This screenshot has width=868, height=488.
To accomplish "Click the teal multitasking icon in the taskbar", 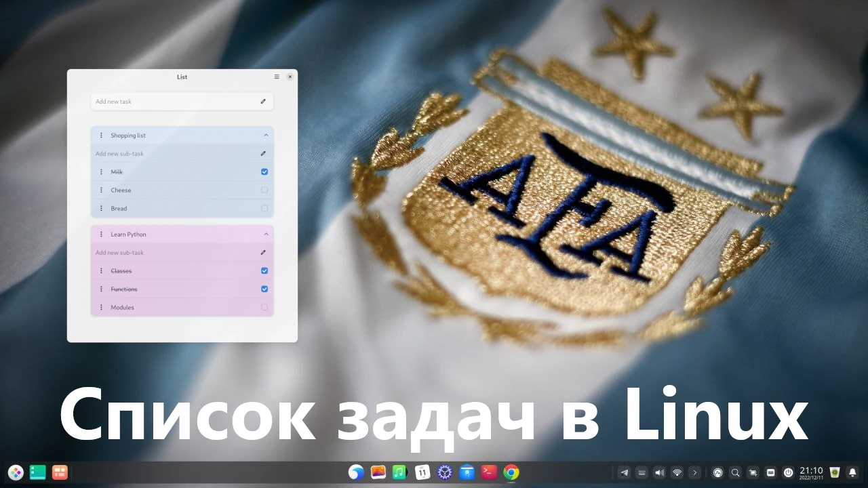I will pos(38,472).
